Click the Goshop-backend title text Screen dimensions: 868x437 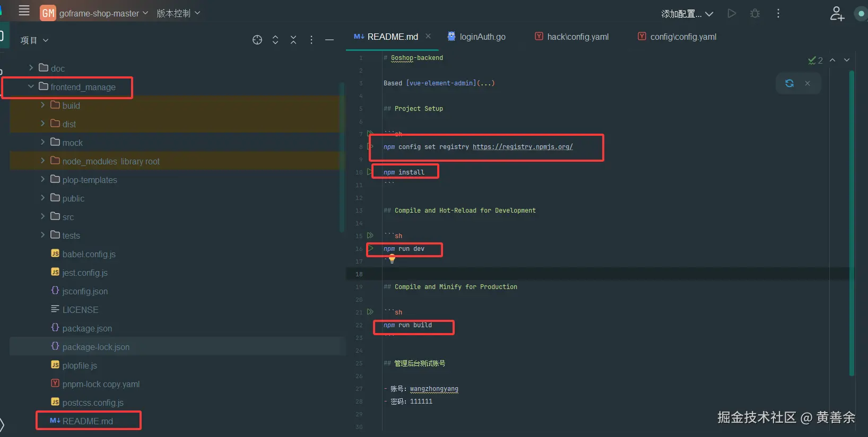pyautogui.click(x=417, y=58)
